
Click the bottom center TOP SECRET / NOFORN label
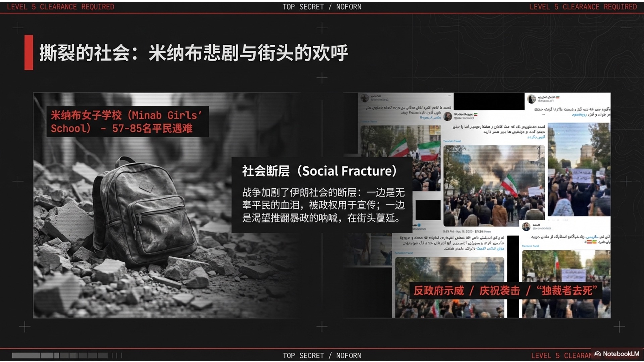coord(322,355)
